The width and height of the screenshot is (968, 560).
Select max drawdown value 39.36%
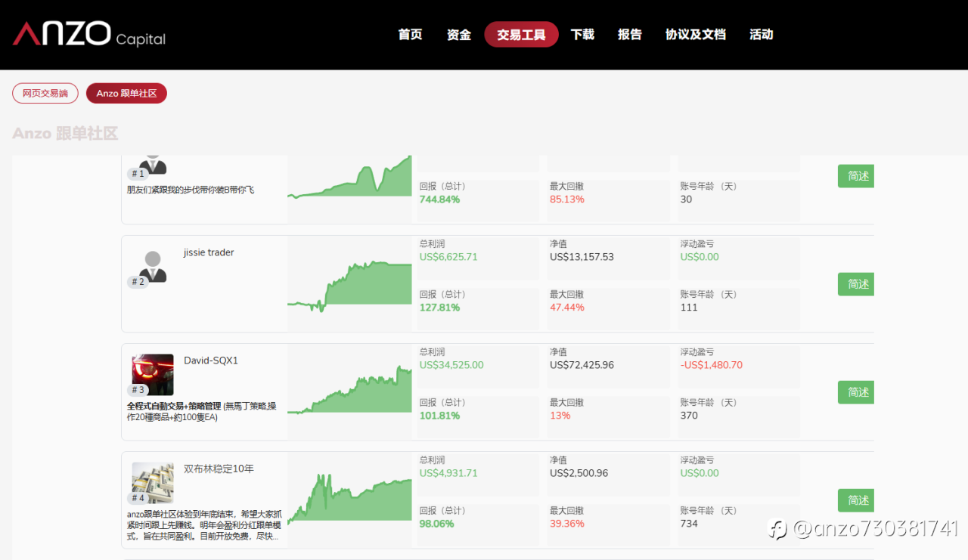coord(567,524)
